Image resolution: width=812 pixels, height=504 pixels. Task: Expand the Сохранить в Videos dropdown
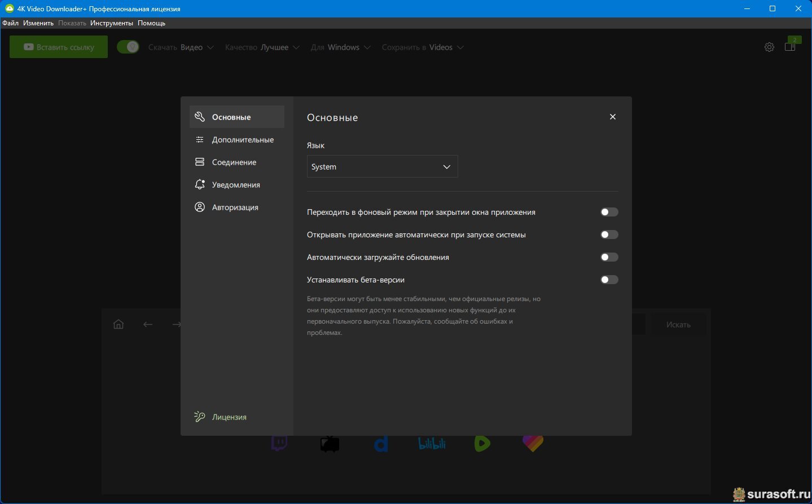click(x=423, y=47)
